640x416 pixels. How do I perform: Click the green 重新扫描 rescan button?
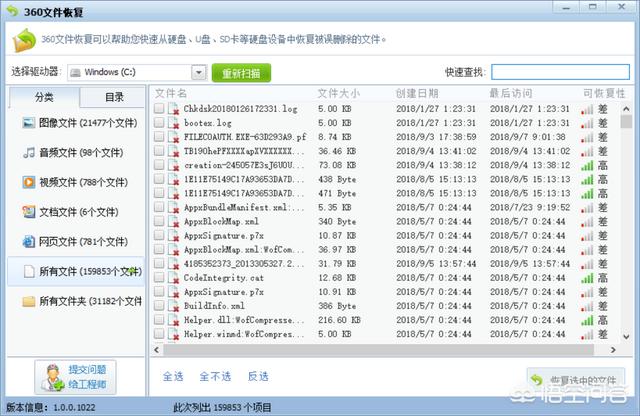click(241, 73)
